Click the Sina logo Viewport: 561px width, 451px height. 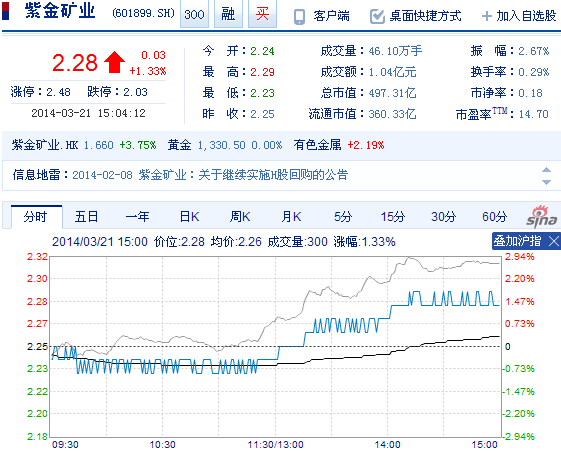point(542,217)
